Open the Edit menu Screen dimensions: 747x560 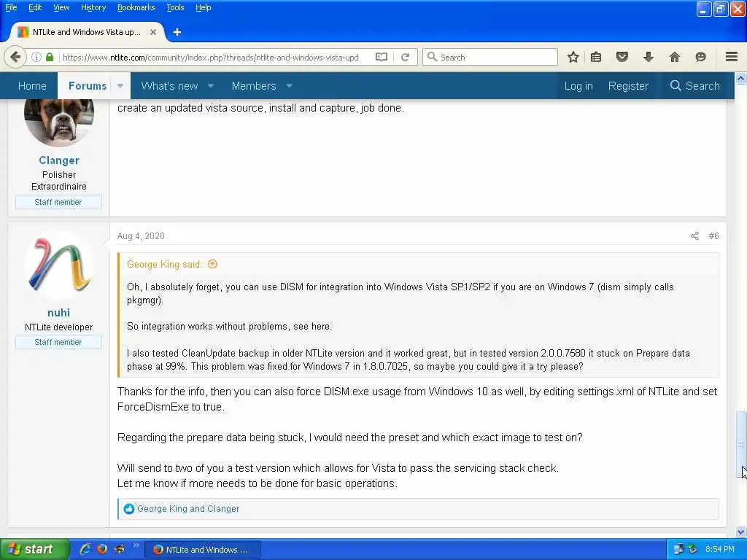[35, 7]
